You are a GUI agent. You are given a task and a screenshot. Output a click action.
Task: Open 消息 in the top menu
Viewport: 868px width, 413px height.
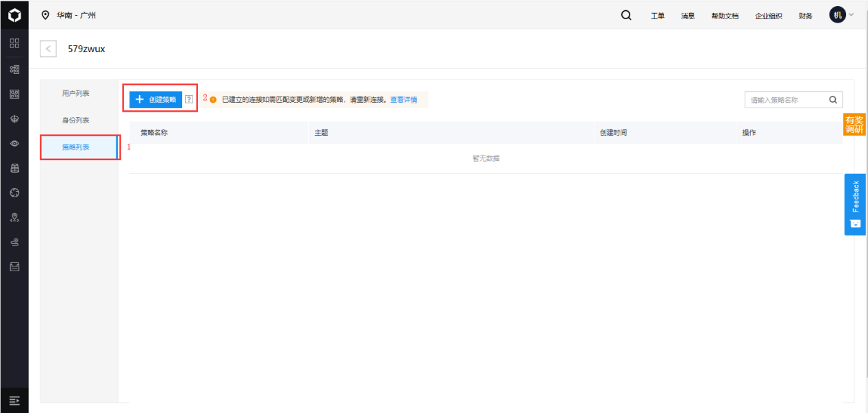click(688, 16)
